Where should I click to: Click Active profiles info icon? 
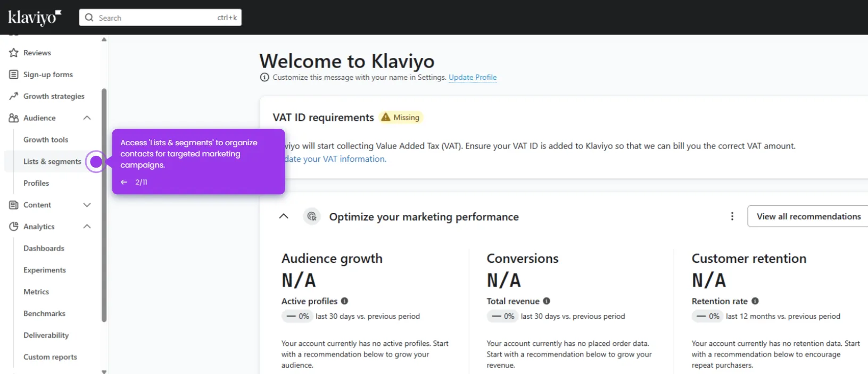[344, 301]
